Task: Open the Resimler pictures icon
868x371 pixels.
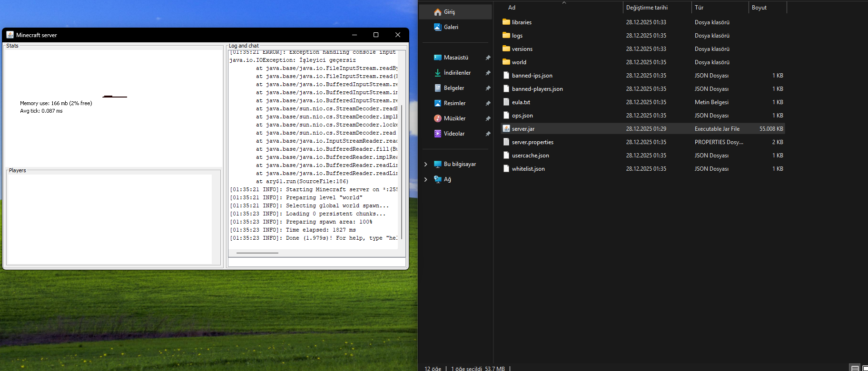Action: click(437, 103)
